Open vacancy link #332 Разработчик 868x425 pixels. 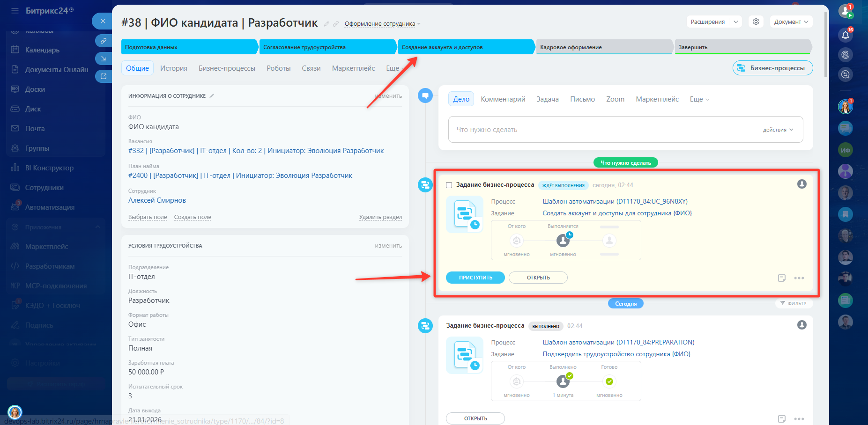click(256, 151)
